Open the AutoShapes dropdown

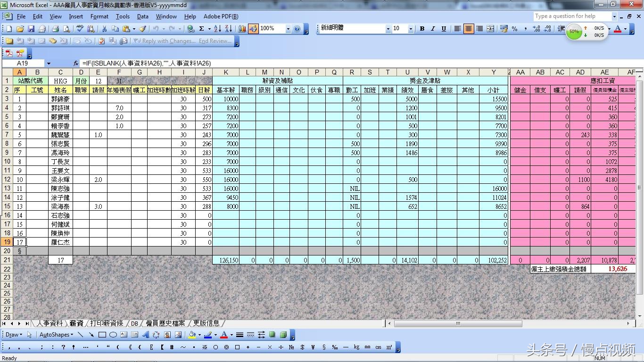[56, 335]
